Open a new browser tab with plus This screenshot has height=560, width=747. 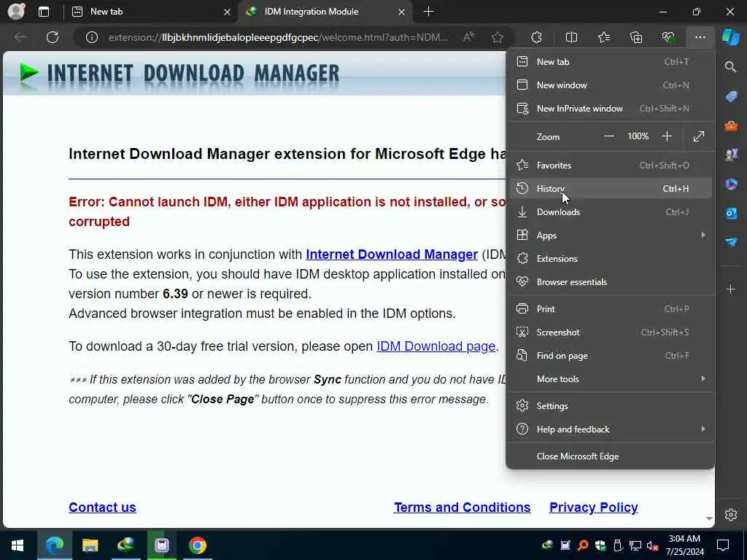(428, 12)
